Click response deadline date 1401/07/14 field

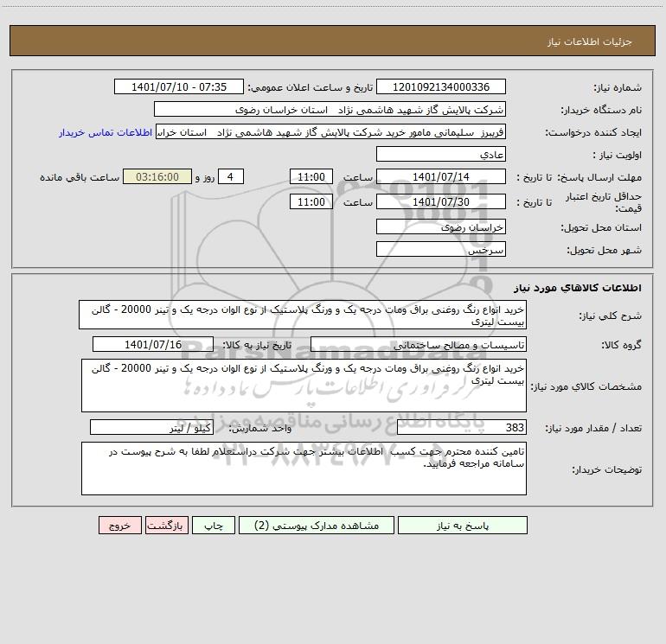pyautogui.click(x=441, y=176)
